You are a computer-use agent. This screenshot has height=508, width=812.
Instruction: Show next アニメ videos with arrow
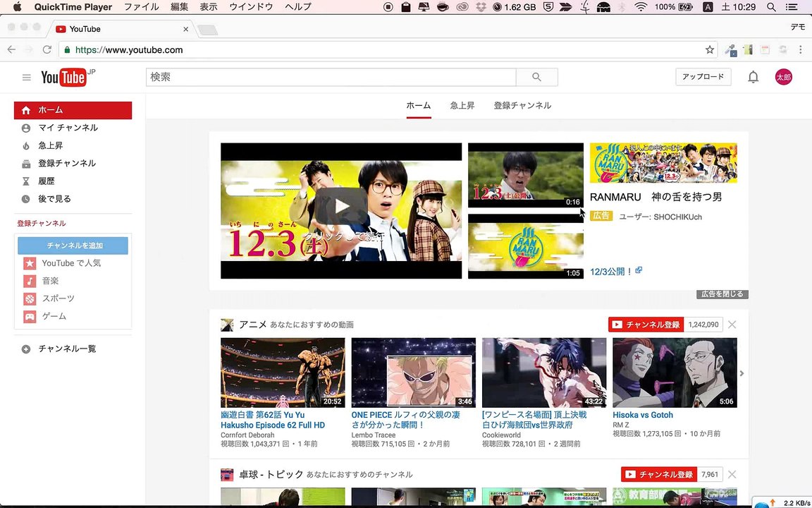pos(742,373)
